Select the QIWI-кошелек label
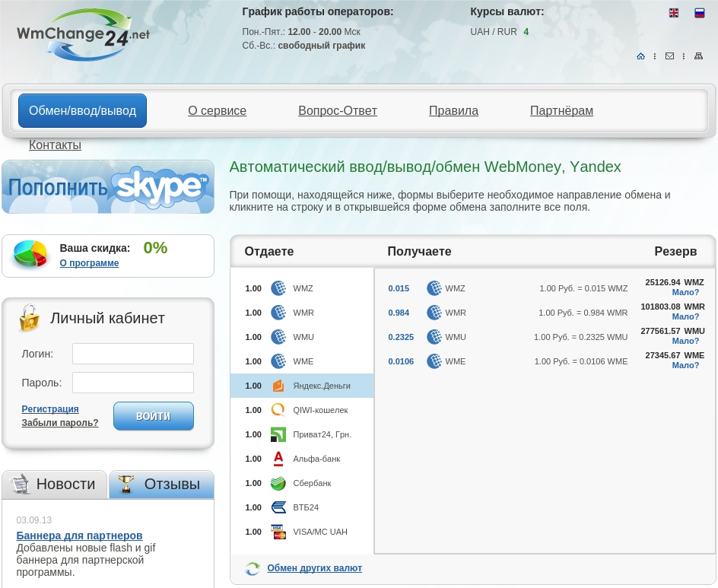 pos(320,410)
